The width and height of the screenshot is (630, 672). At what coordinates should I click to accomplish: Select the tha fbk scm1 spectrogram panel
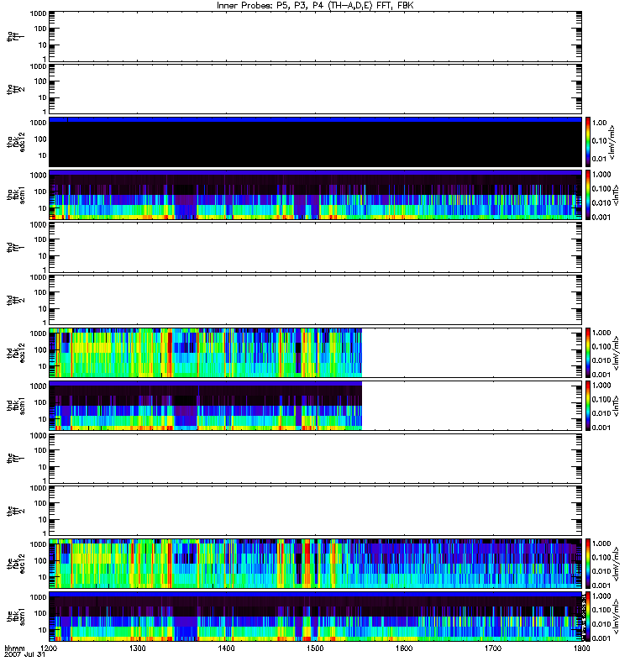316,195
